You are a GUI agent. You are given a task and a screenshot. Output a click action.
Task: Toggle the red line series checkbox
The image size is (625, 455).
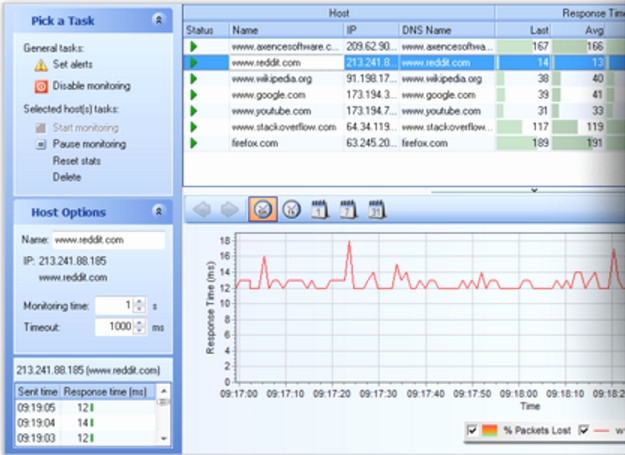(x=584, y=430)
